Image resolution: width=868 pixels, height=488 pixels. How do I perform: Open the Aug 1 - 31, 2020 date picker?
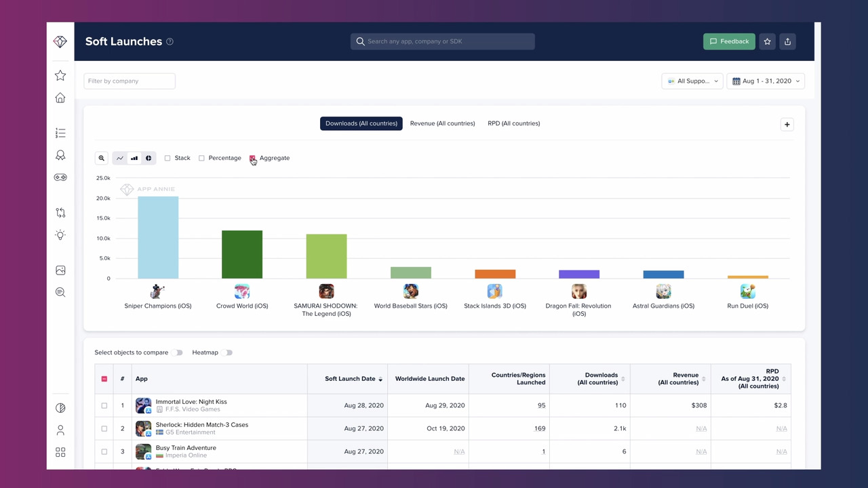766,81
